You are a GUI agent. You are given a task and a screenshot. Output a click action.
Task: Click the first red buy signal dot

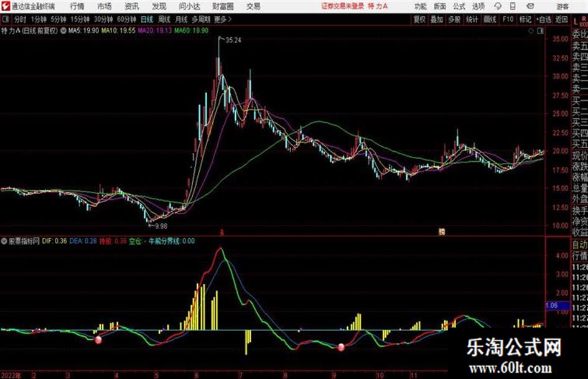tap(98, 340)
